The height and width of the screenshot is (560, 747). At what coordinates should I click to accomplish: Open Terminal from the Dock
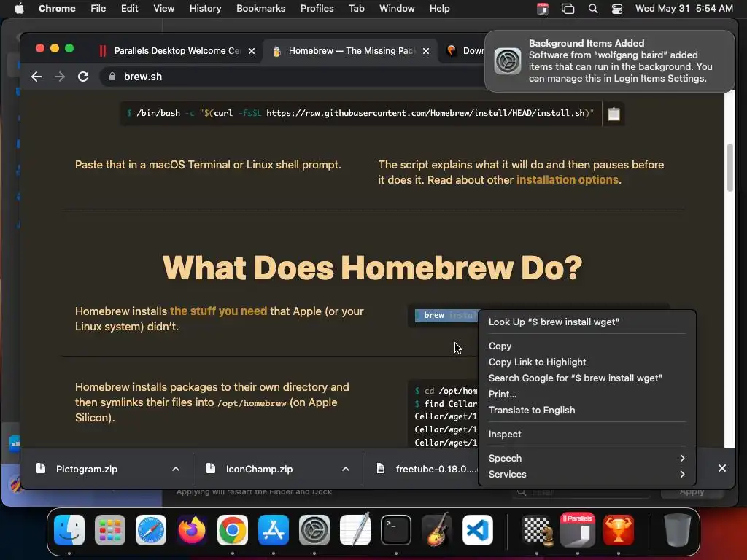(x=396, y=530)
